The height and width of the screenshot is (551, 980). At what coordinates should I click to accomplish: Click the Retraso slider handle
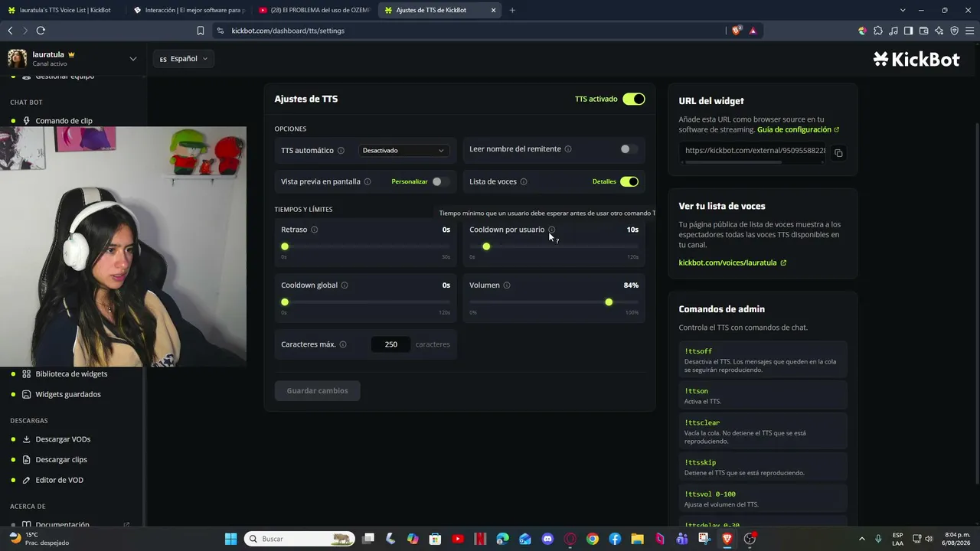click(x=285, y=246)
